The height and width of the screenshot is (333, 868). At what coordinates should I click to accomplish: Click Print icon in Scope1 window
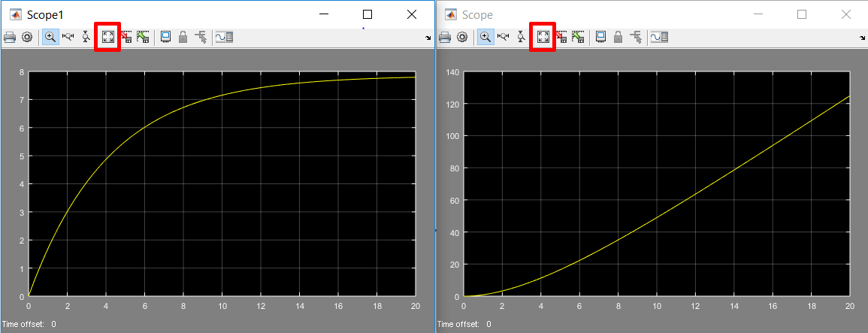(x=10, y=37)
